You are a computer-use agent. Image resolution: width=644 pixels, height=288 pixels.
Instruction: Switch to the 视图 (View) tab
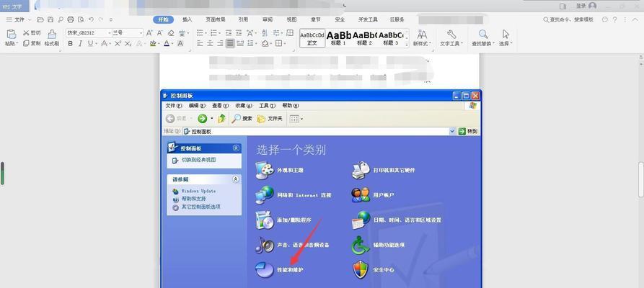click(x=291, y=19)
